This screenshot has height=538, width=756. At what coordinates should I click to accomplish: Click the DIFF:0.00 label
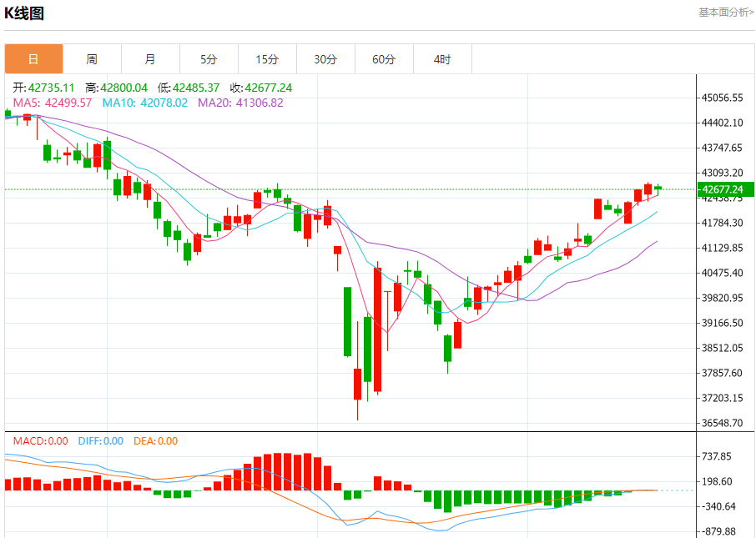pos(101,441)
